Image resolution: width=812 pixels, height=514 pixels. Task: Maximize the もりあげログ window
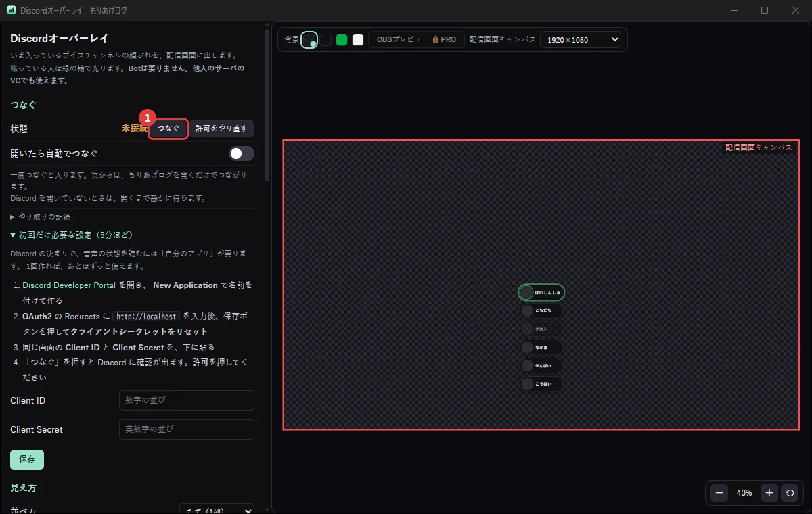tap(765, 10)
